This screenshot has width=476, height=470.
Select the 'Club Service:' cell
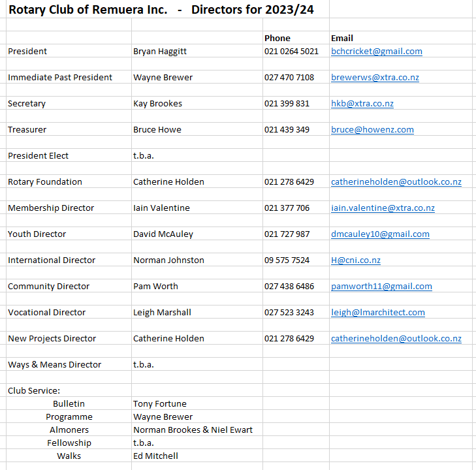(69, 390)
